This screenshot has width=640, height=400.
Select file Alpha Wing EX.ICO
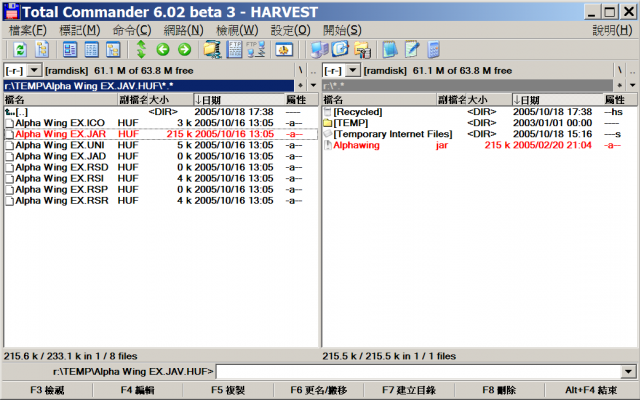[161, 123]
